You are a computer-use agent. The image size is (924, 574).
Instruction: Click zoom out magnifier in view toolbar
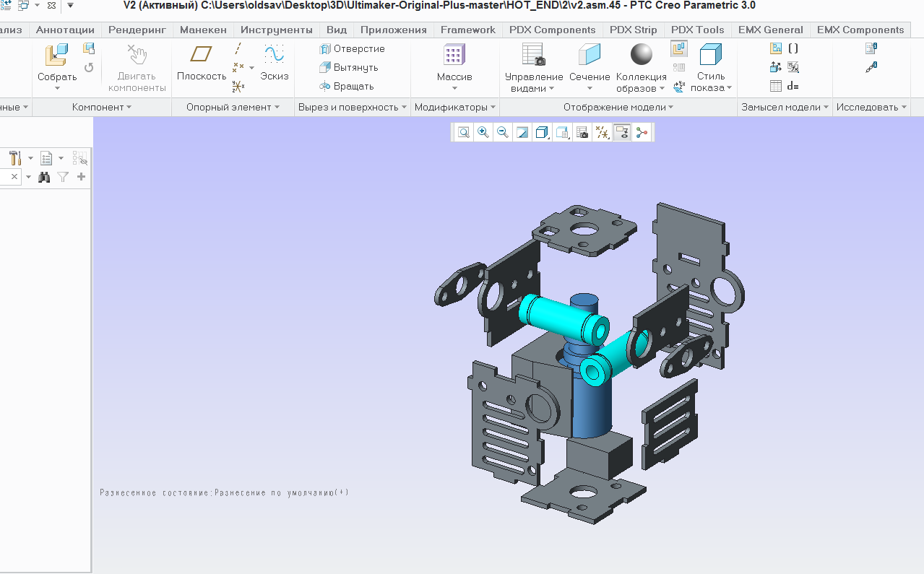(502, 132)
